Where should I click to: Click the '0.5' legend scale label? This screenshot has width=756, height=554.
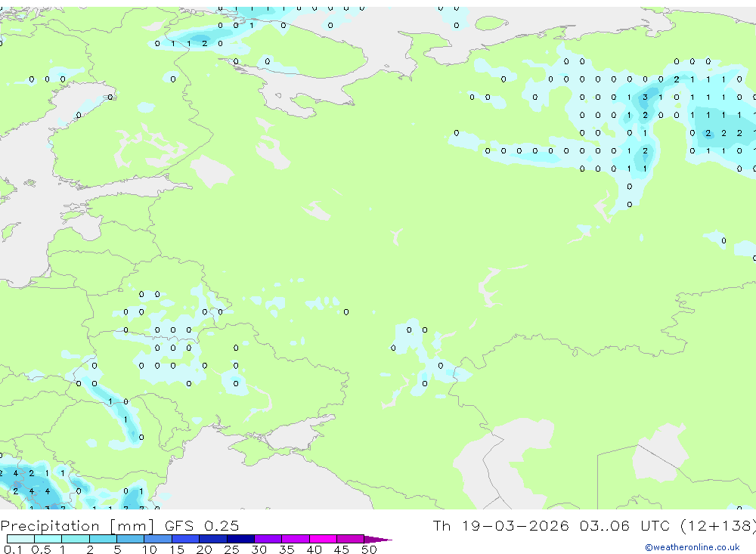(41, 549)
